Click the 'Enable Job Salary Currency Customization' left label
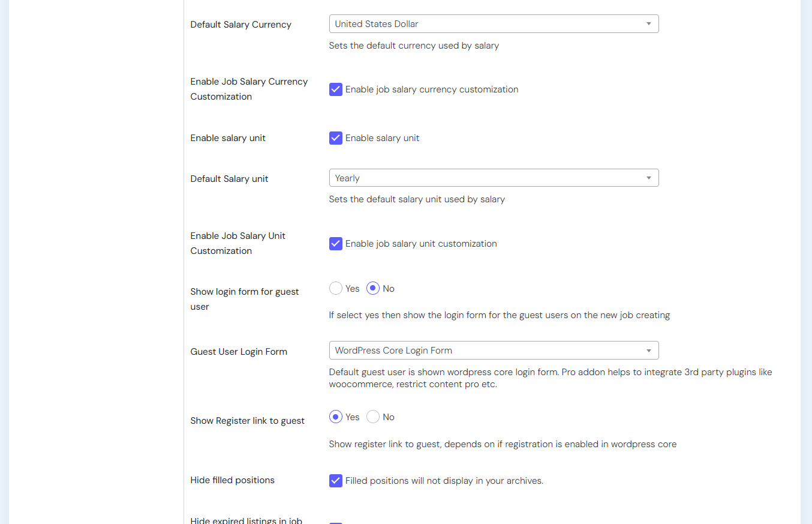The width and height of the screenshot is (812, 524). [x=248, y=89]
